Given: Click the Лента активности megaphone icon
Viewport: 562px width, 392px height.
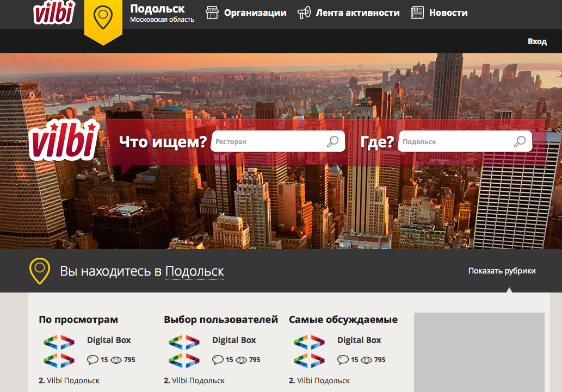Looking at the screenshot, I should (304, 13).
